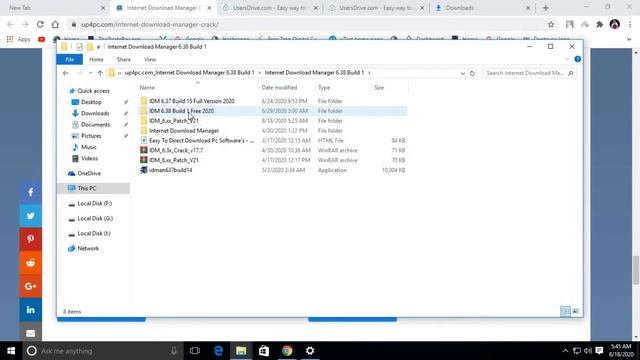Open Task View in taskbar
The image size is (640, 360).
tap(195, 351)
